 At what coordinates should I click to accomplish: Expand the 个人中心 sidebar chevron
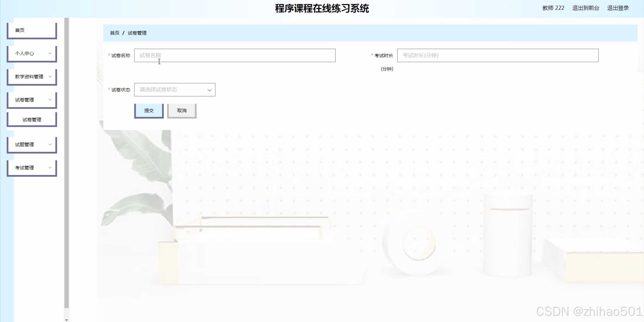pyautogui.click(x=50, y=53)
